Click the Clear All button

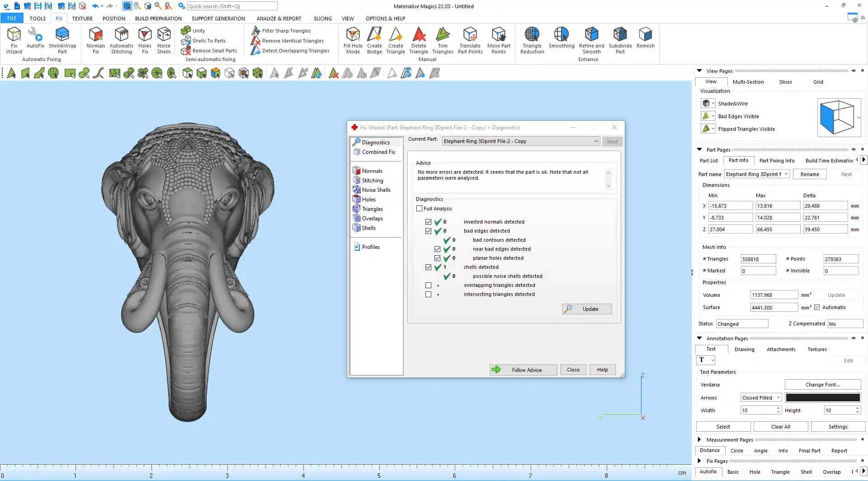click(x=781, y=427)
